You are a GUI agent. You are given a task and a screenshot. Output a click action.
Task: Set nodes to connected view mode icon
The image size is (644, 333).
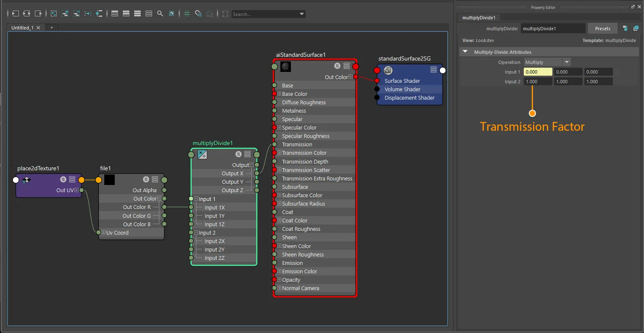coord(126,13)
